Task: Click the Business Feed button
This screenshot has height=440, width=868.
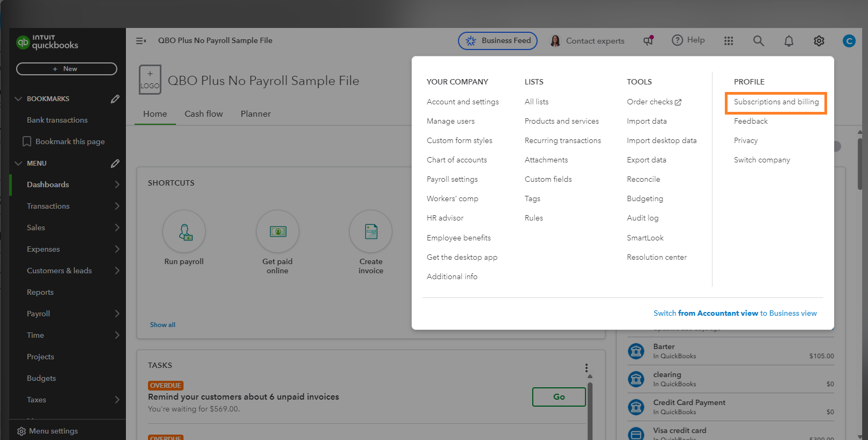Action: pyautogui.click(x=498, y=41)
